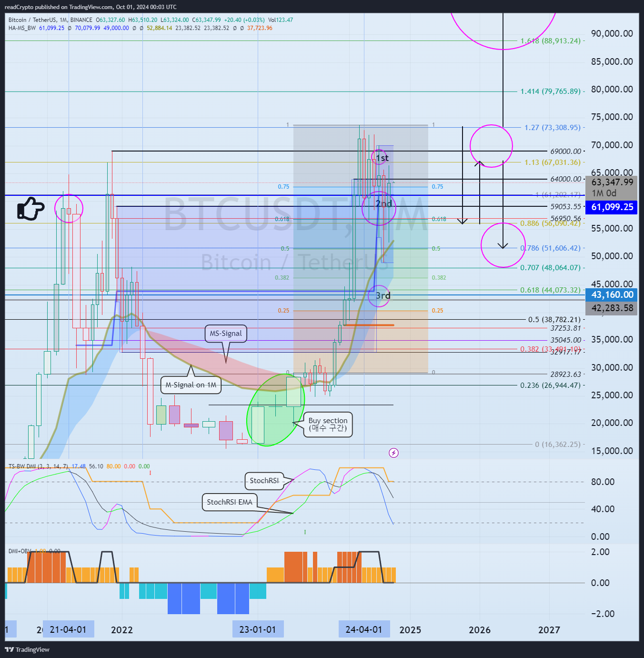644x658 pixels.
Task: Click the 'StochRSI EMA' callout label
Action: pyautogui.click(x=230, y=502)
